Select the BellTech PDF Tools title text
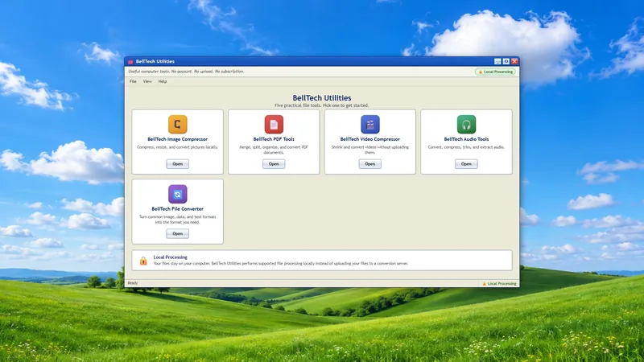644x362 pixels. (x=274, y=139)
